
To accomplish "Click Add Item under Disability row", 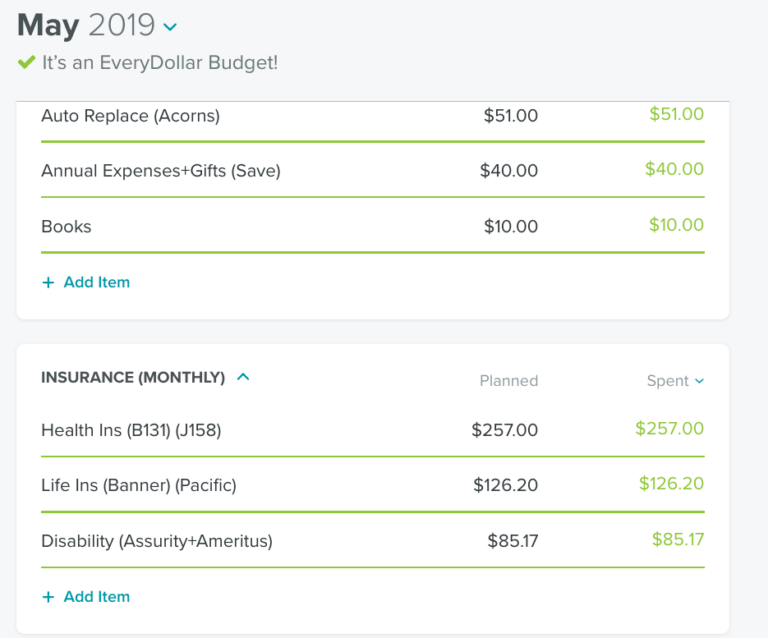I will (96, 596).
